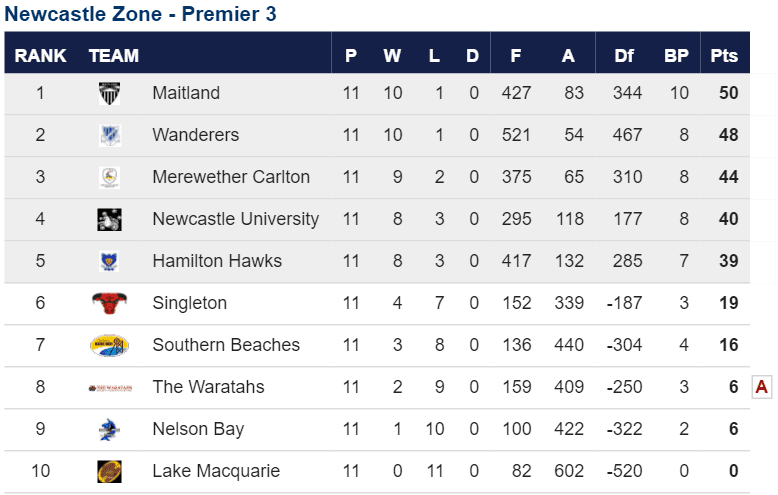Click the Newcastle Zone - Premier 3 heading
This screenshot has height=495, width=778.
click(x=140, y=14)
